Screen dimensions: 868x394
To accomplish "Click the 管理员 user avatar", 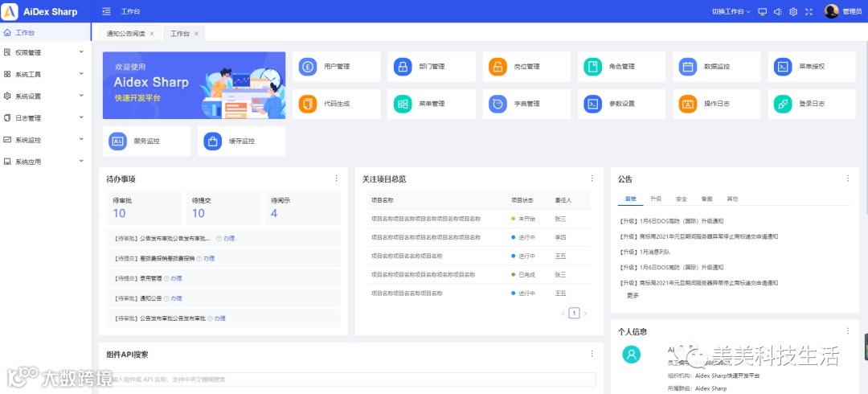I will (832, 11).
